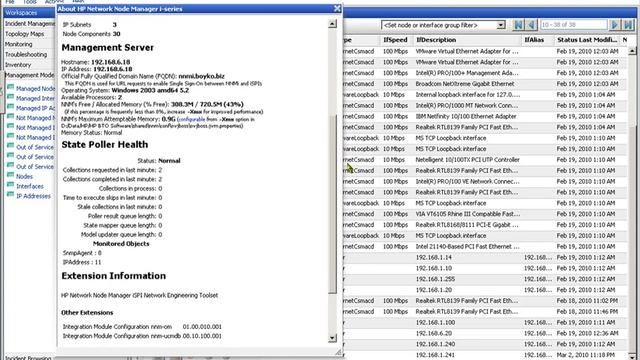Open node or interface group filter dropdown
The height and width of the screenshot is (360, 640).
pyautogui.click(x=501, y=25)
